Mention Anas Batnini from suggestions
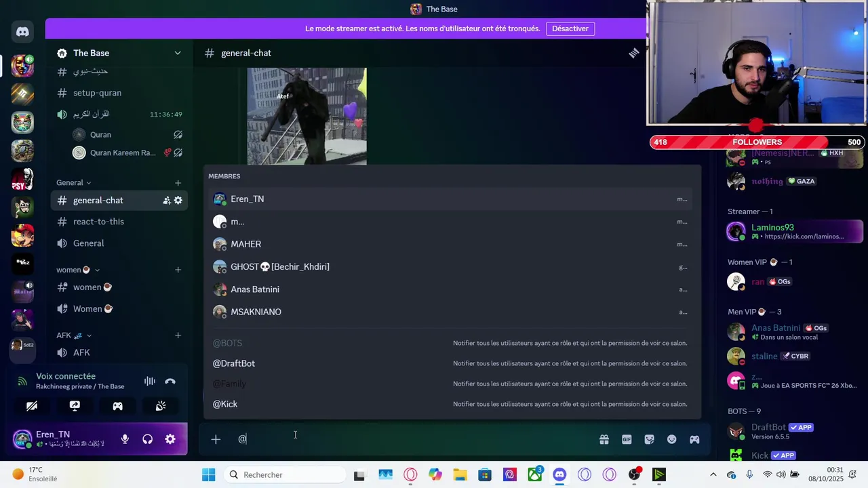This screenshot has width=868, height=488. (x=452, y=289)
